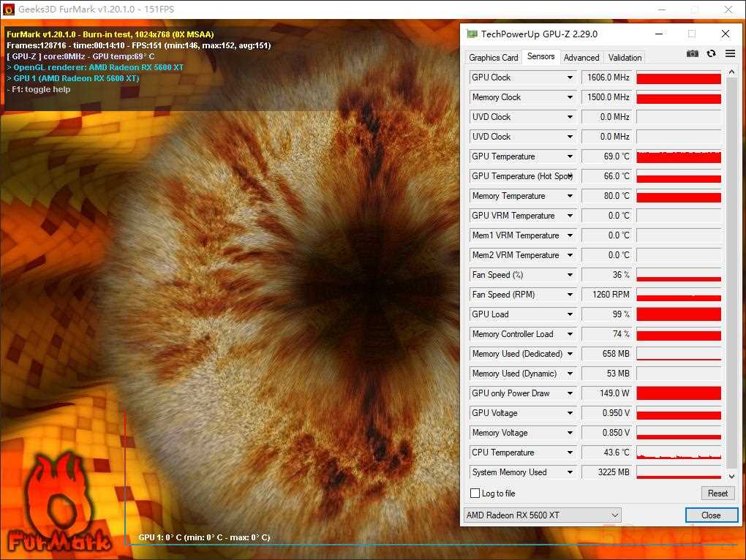746x560 pixels.
Task: Open the GPU VRM Temperature dropdown
Action: [570, 216]
